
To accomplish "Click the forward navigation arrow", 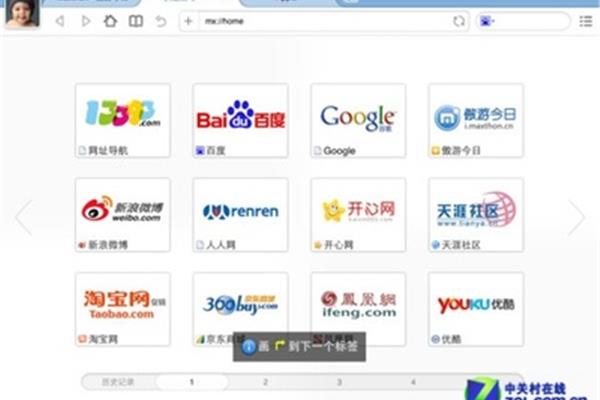I will [86, 21].
